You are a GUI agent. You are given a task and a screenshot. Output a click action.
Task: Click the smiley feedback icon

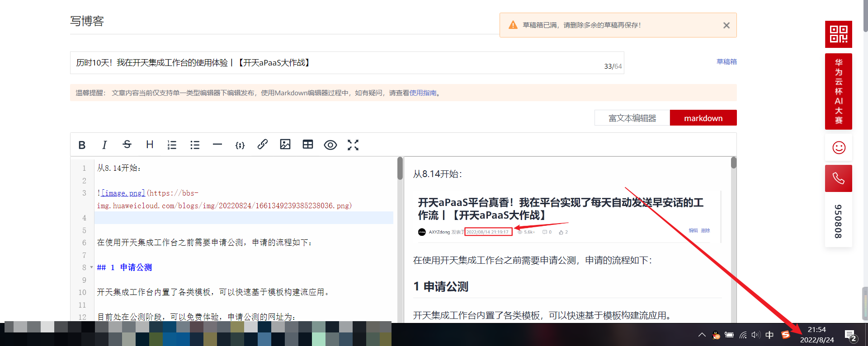839,148
